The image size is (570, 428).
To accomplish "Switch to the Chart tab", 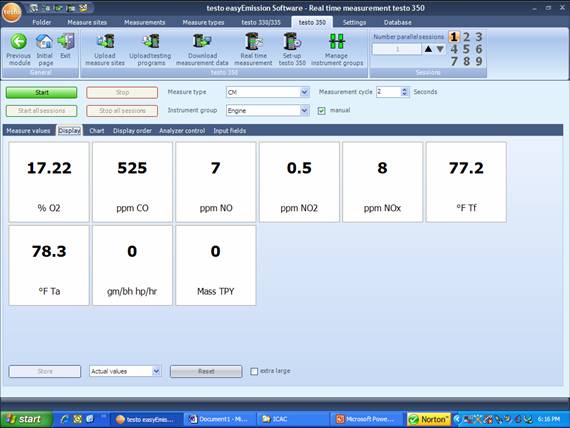I will pos(97,131).
